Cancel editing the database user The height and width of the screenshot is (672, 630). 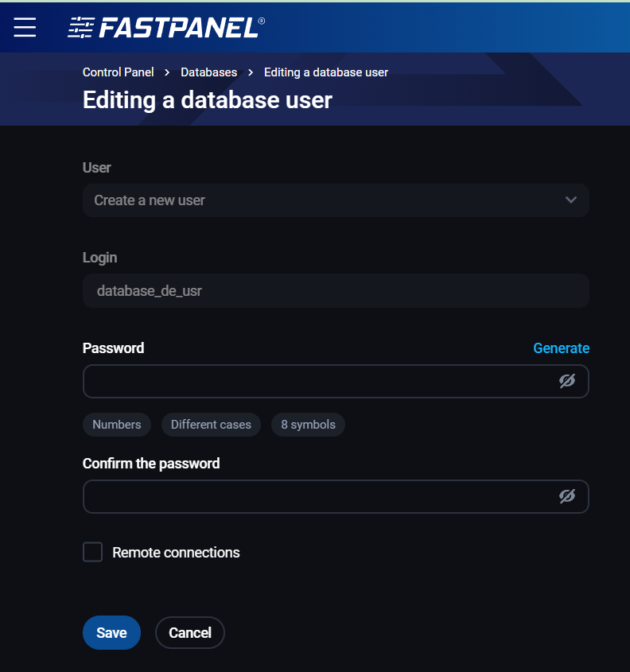click(190, 633)
